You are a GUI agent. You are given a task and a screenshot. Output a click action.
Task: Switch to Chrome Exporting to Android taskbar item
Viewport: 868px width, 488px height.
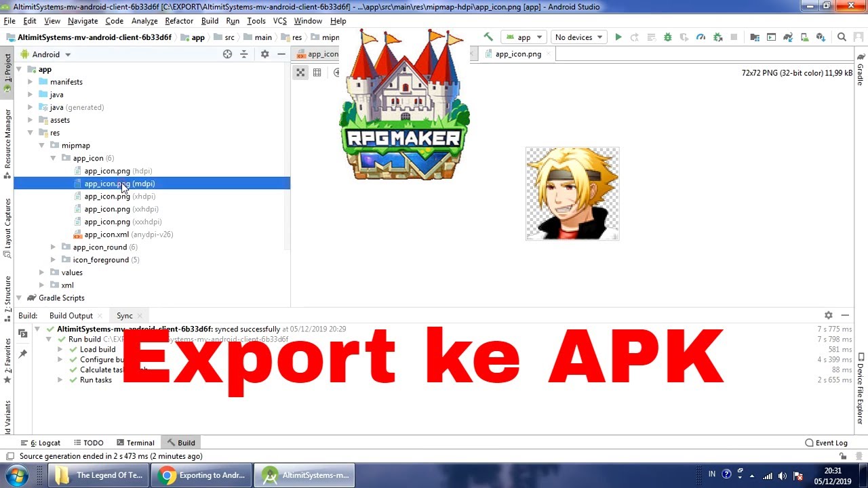202,475
